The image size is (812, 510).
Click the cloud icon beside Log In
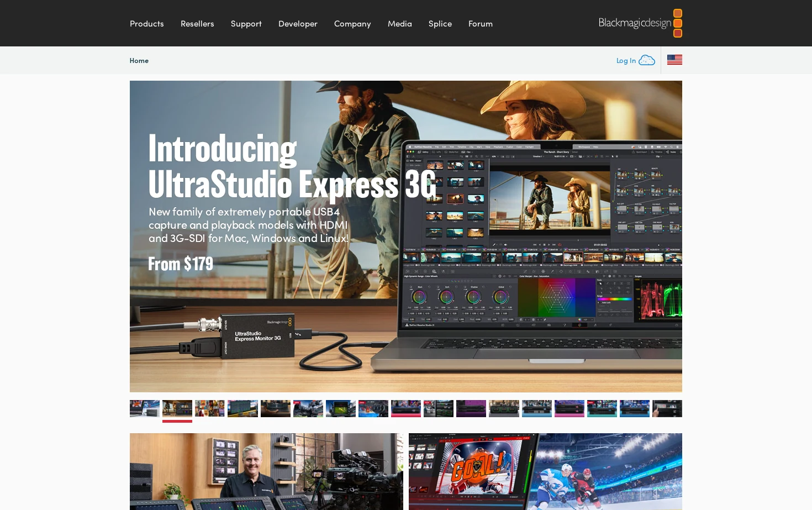647,60
